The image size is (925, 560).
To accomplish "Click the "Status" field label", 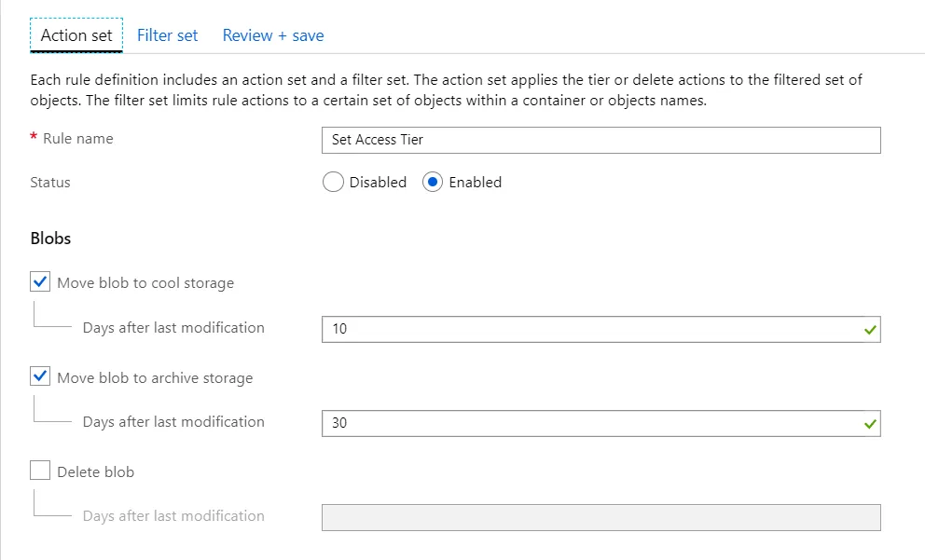I will pos(50,183).
